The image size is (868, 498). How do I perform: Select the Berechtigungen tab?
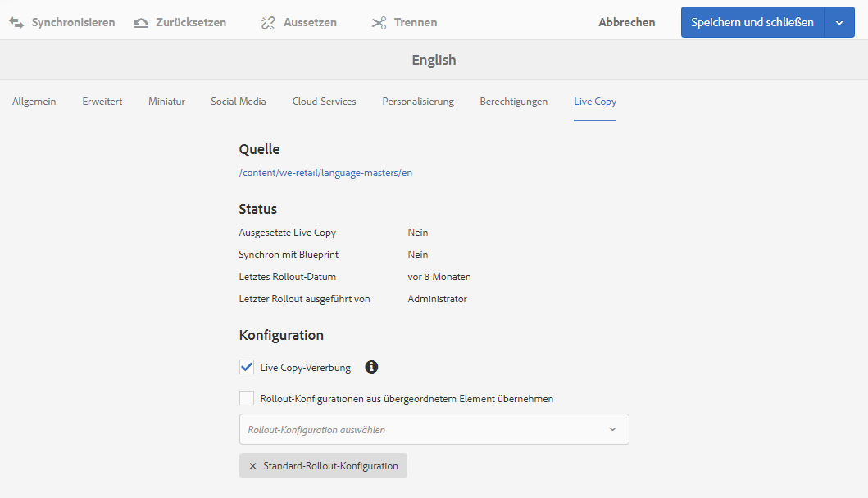(514, 102)
